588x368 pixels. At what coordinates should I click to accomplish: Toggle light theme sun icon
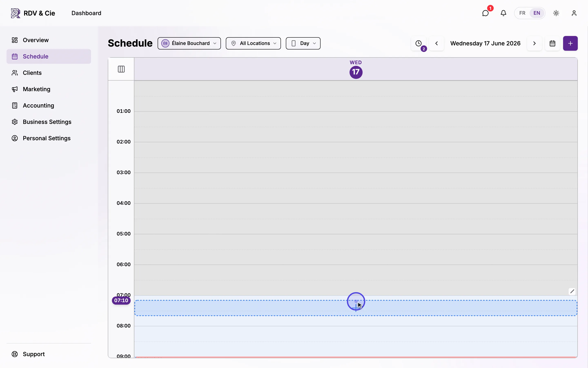pos(556,13)
